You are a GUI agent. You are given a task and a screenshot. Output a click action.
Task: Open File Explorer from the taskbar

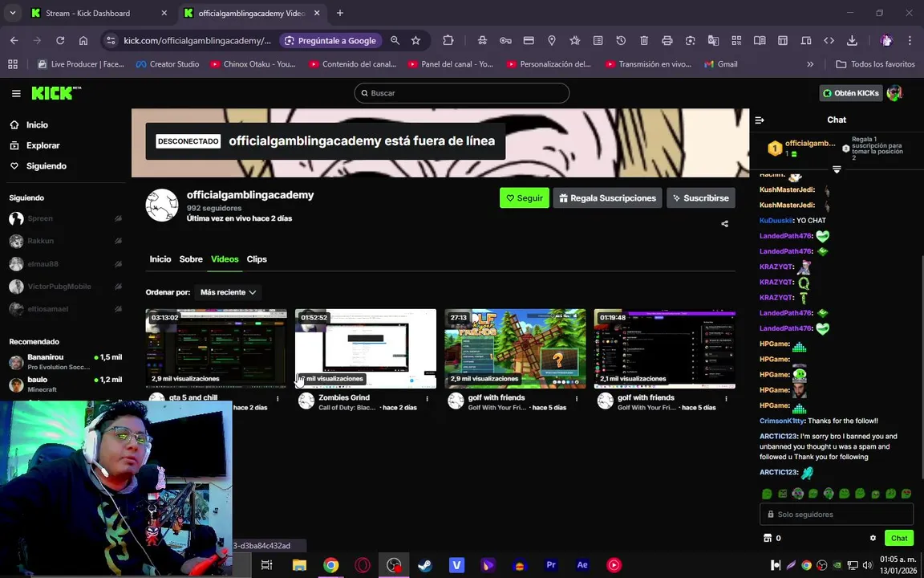(299, 565)
